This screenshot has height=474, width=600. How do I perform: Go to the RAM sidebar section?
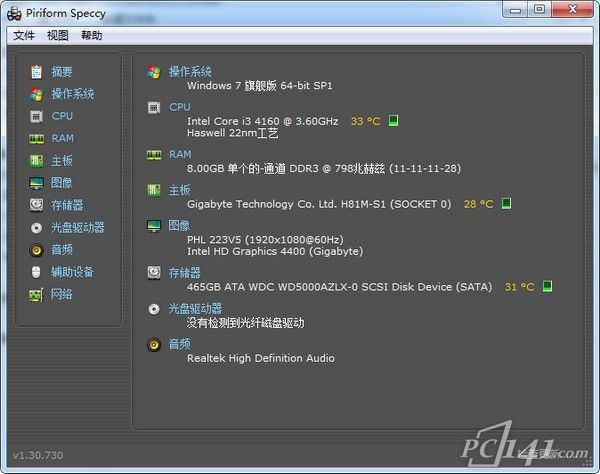pyautogui.click(x=62, y=138)
